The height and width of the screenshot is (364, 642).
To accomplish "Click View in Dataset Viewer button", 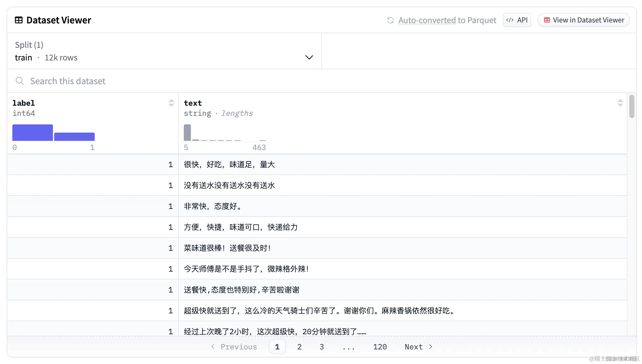I will coord(583,20).
